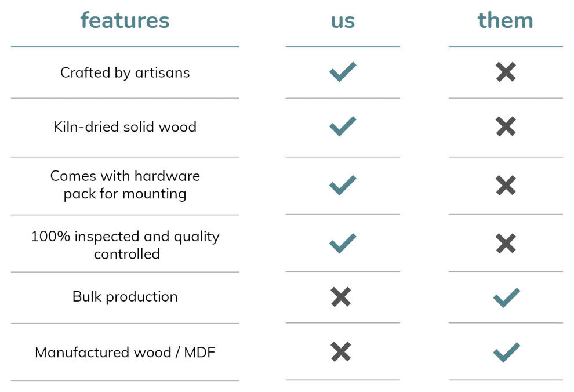
Task: Click the 'them' X mark for 100% inspected row
Action: 506,244
